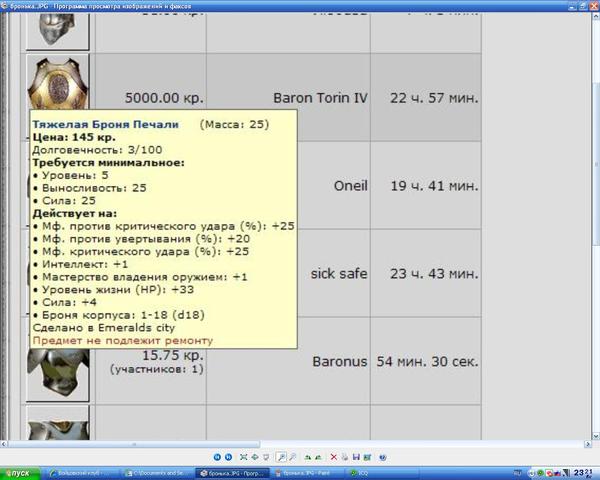
Task: Click the text (участников: 1)
Action: point(157,369)
